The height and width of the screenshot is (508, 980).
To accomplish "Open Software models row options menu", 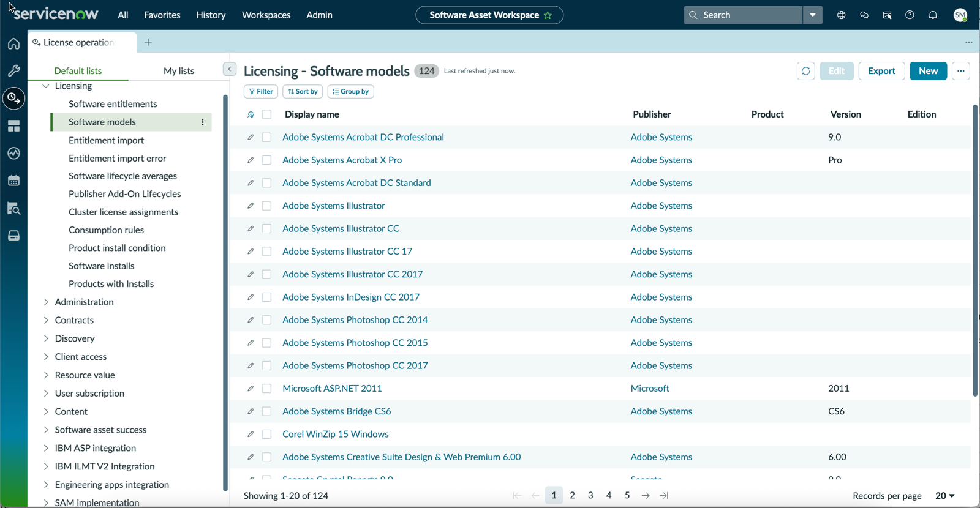I will click(x=203, y=122).
